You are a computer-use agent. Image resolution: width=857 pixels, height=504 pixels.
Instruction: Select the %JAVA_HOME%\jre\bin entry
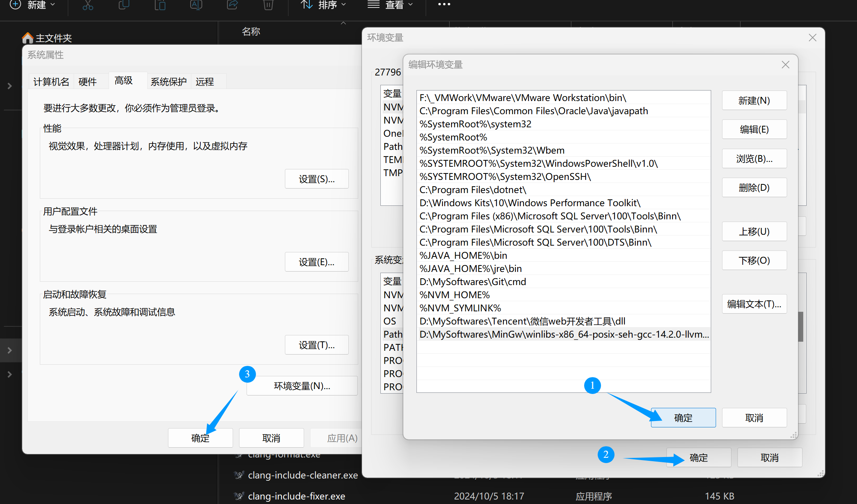pos(564,269)
